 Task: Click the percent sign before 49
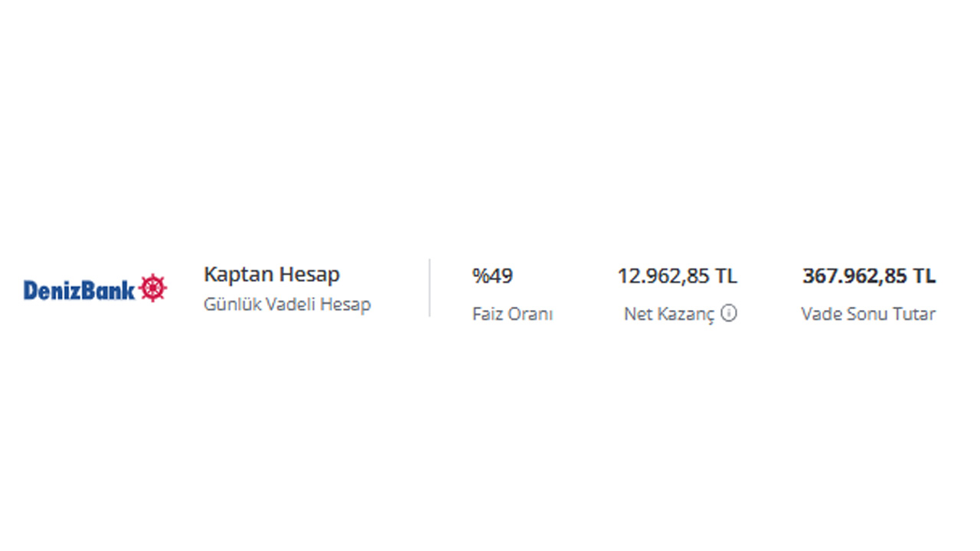coord(480,275)
